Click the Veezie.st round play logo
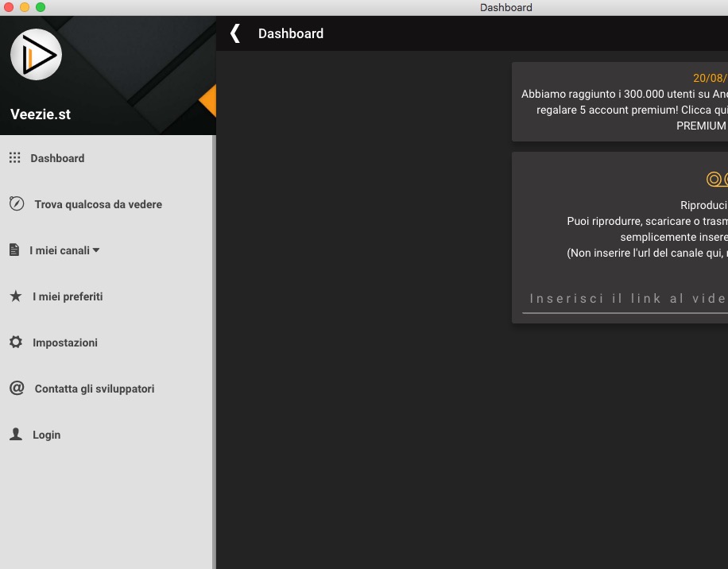Viewport: 728px width, 569px height. [x=36, y=54]
